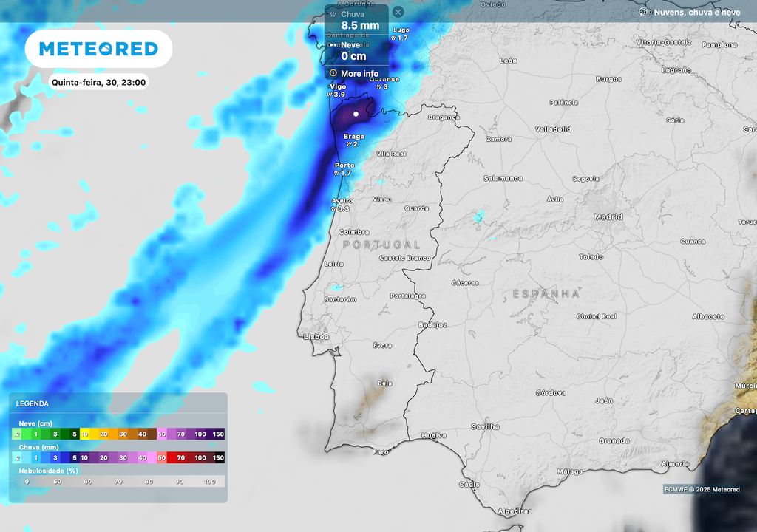
Task: Click the precipitation icon under Vigo
Action: (x=328, y=94)
